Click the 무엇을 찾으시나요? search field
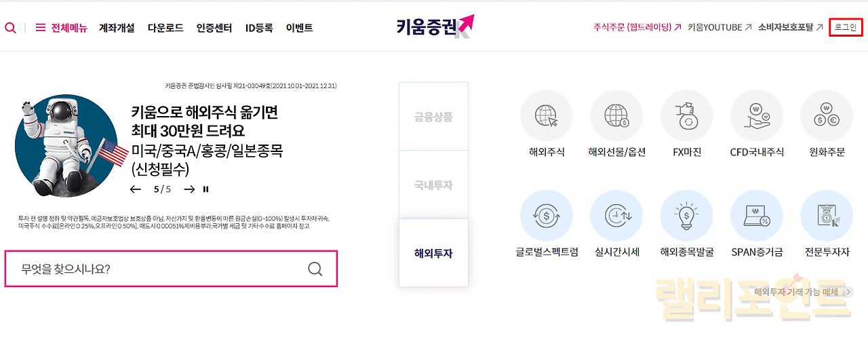Image resolution: width=868 pixels, height=340 pixels. [x=163, y=269]
